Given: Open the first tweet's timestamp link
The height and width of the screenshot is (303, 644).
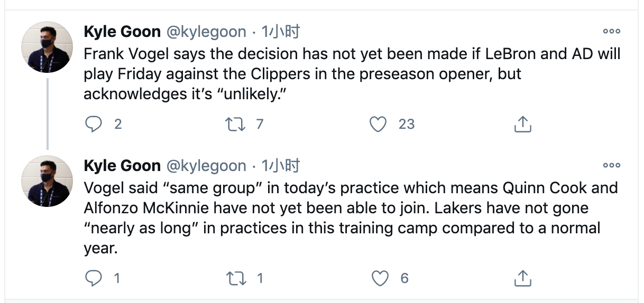Looking at the screenshot, I should (281, 32).
